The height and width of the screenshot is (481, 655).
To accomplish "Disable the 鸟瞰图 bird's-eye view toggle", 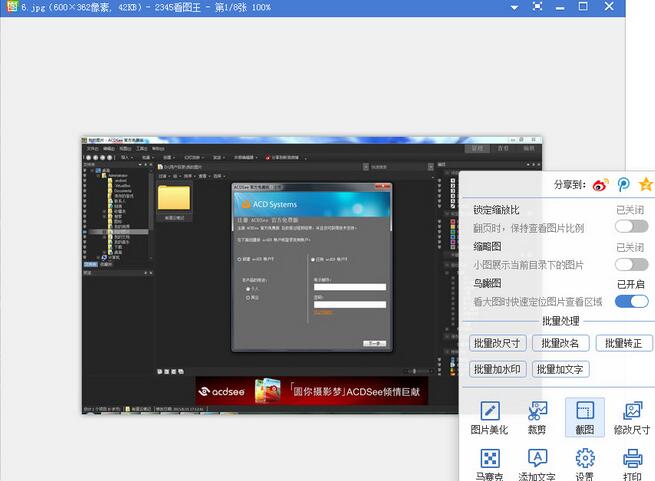I will [632, 301].
